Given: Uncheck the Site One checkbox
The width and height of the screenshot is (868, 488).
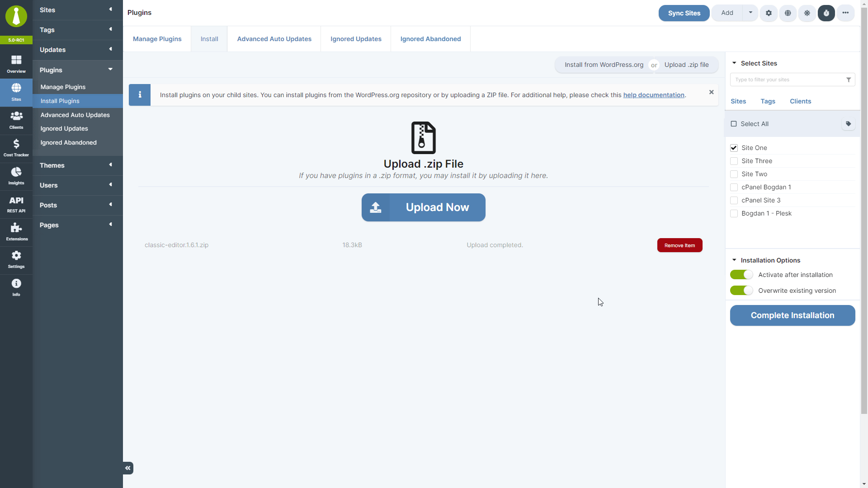Looking at the screenshot, I should tap(734, 148).
